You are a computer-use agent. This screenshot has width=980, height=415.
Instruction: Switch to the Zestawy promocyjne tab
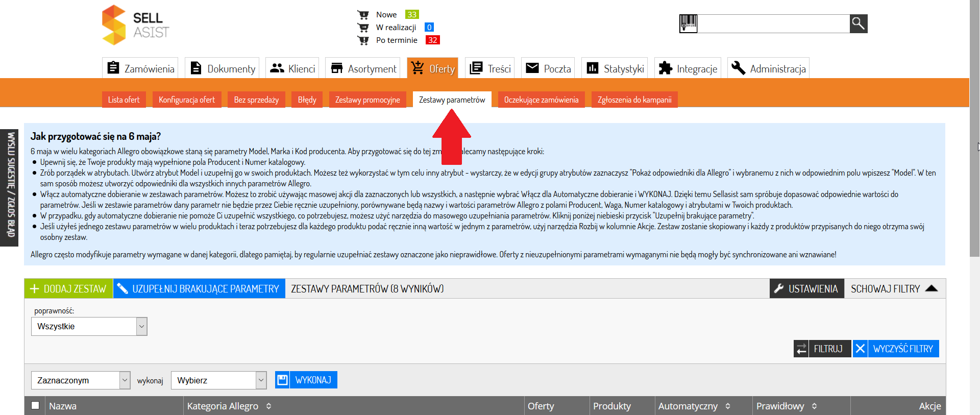(367, 100)
